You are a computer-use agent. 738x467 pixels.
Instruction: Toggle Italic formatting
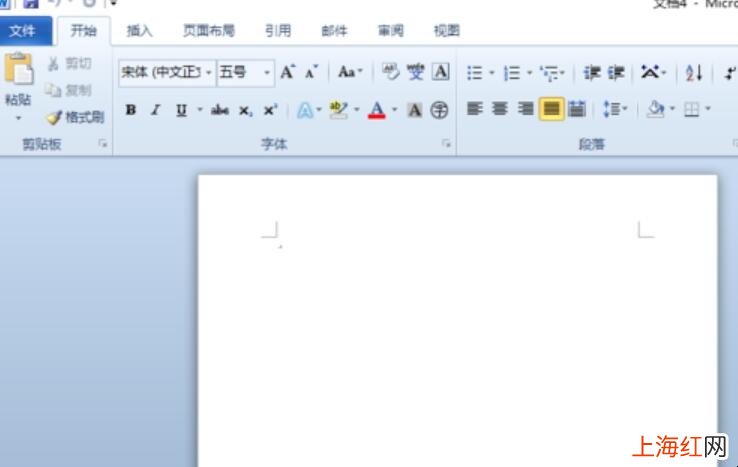[155, 110]
